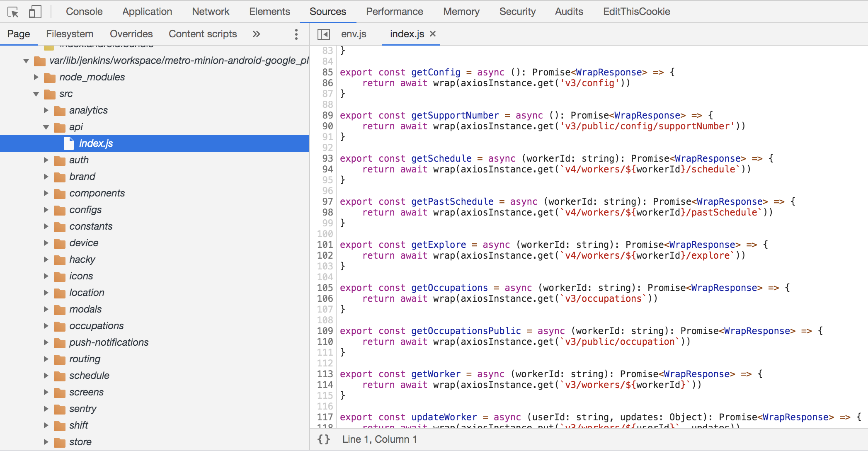The height and width of the screenshot is (451, 868).
Task: Click the sentry folder in tree
Action: (x=82, y=409)
